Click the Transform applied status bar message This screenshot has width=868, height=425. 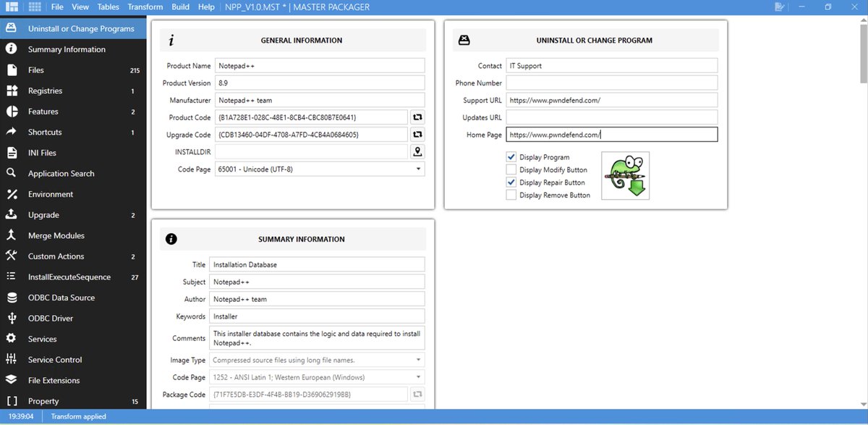(x=78, y=417)
